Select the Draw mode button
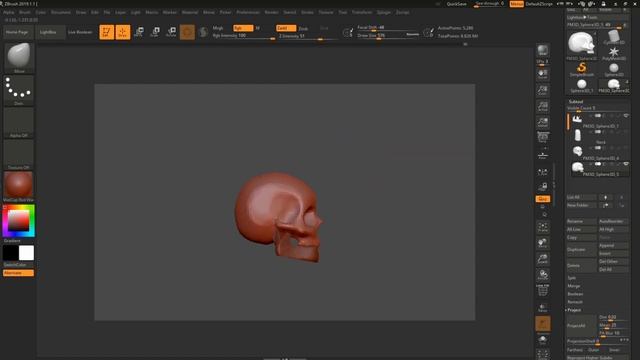The image size is (640, 360). (123, 32)
